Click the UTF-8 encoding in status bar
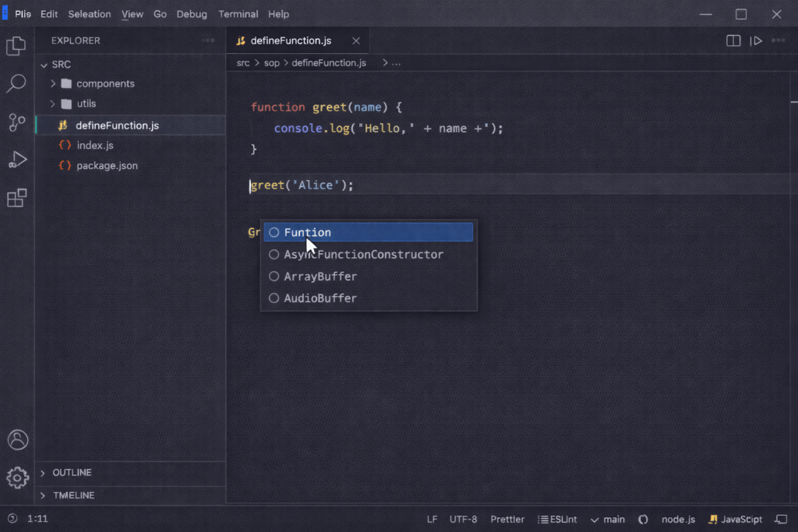 464,519
